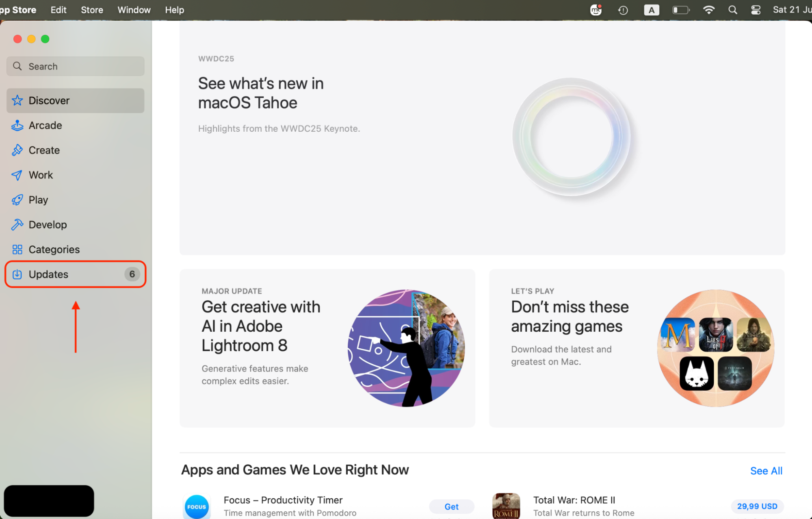
Task: Select the Play rocket icon
Action: 17,200
